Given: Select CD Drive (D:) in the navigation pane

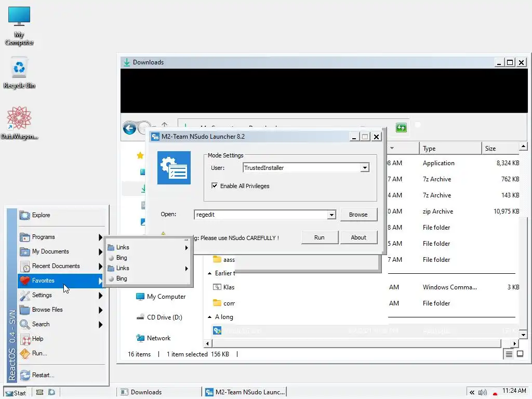Looking at the screenshot, I should point(159,317).
